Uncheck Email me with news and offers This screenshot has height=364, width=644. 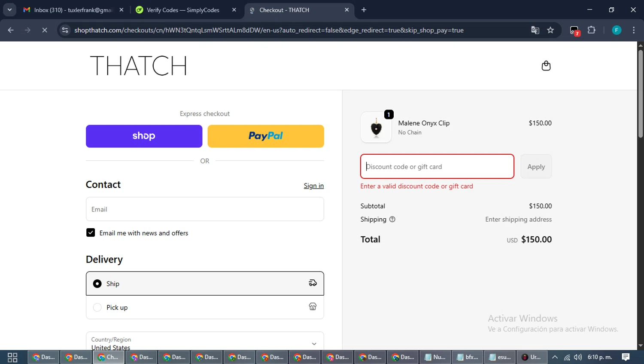91,232
